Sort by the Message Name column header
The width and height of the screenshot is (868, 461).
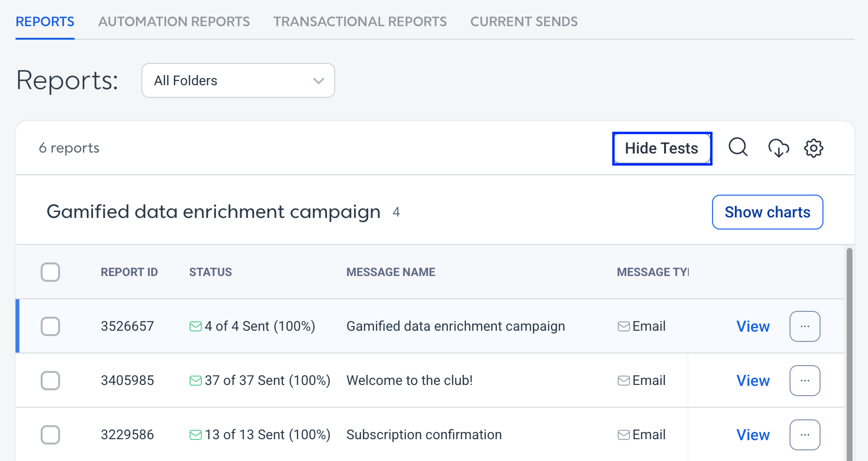point(391,272)
